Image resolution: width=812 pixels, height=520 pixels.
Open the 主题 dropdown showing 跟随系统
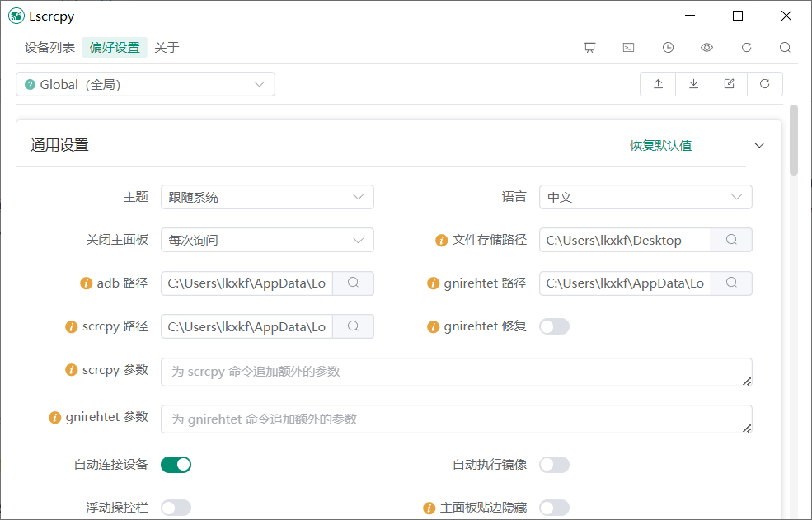click(266, 197)
